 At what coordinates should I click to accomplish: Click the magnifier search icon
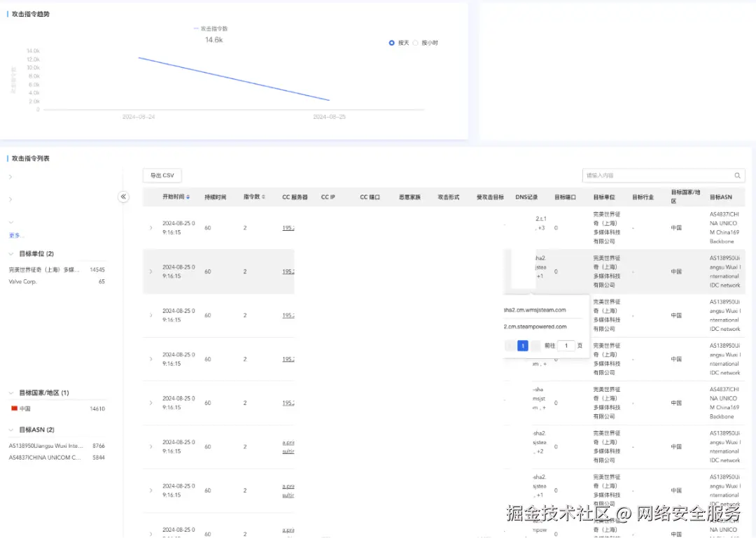click(x=737, y=176)
